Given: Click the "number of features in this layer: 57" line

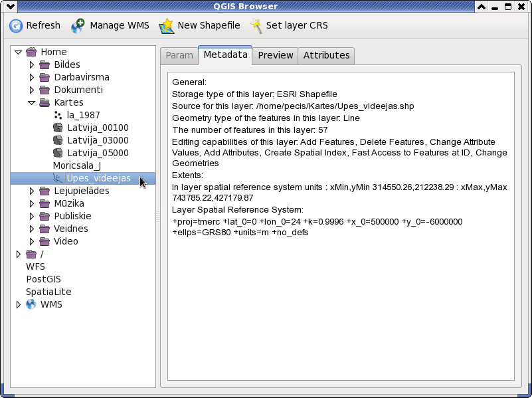Looking at the screenshot, I should [x=250, y=130].
